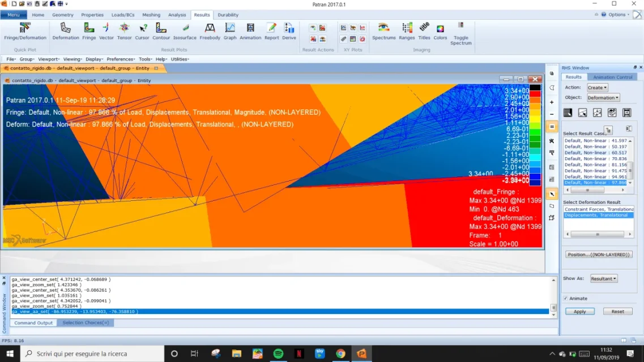Switch to the Geometry ribbon tab
This screenshot has height=362, width=644.
pyautogui.click(x=62, y=15)
